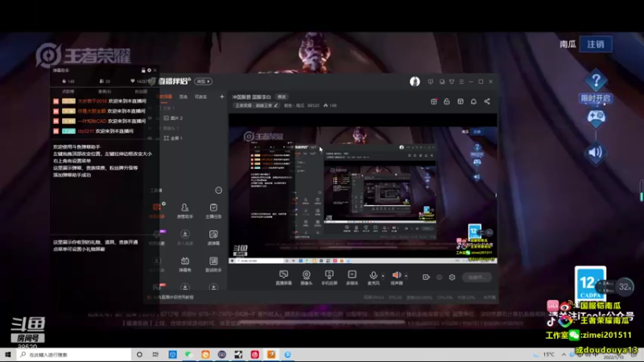Viewport: 644px width, 362px height.
Task: Open the hamburger menu in the title bar
Action: pos(461,82)
